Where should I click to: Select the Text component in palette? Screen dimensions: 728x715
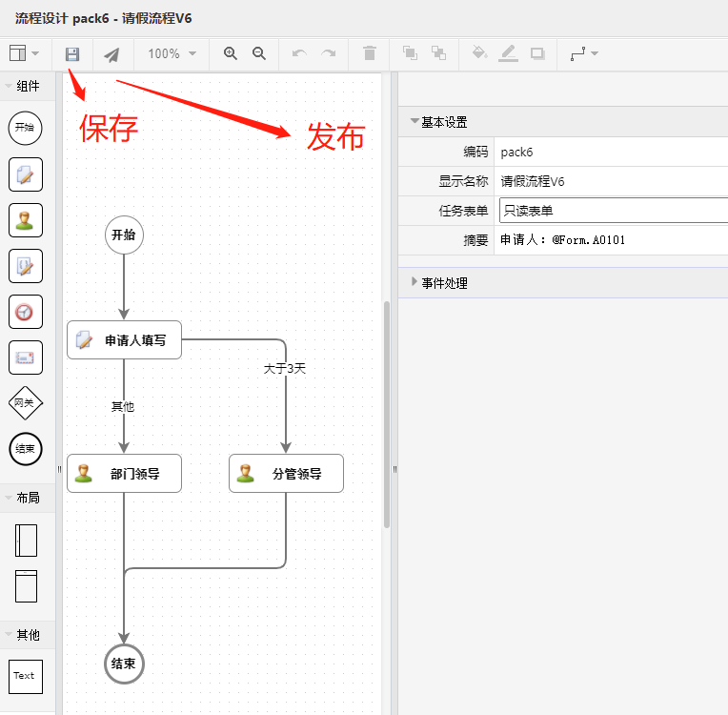26,677
